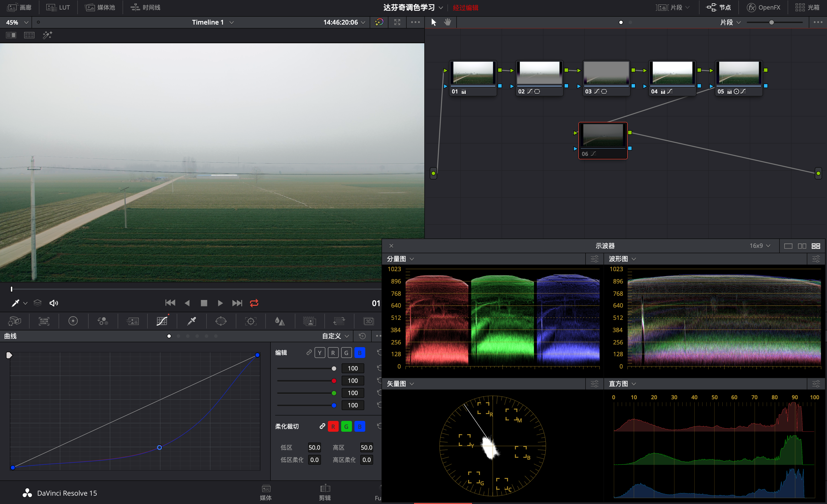Switch to the 媒体池 media pool tab
The width and height of the screenshot is (827, 504).
(x=100, y=7)
